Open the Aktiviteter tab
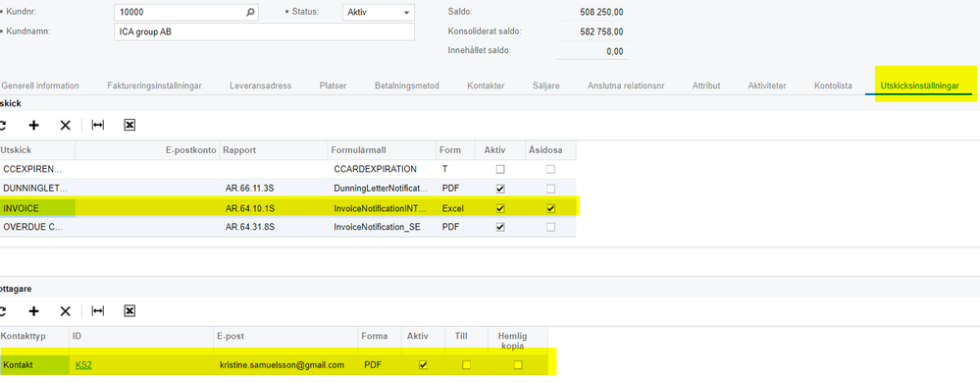The height and width of the screenshot is (383, 980). [767, 85]
